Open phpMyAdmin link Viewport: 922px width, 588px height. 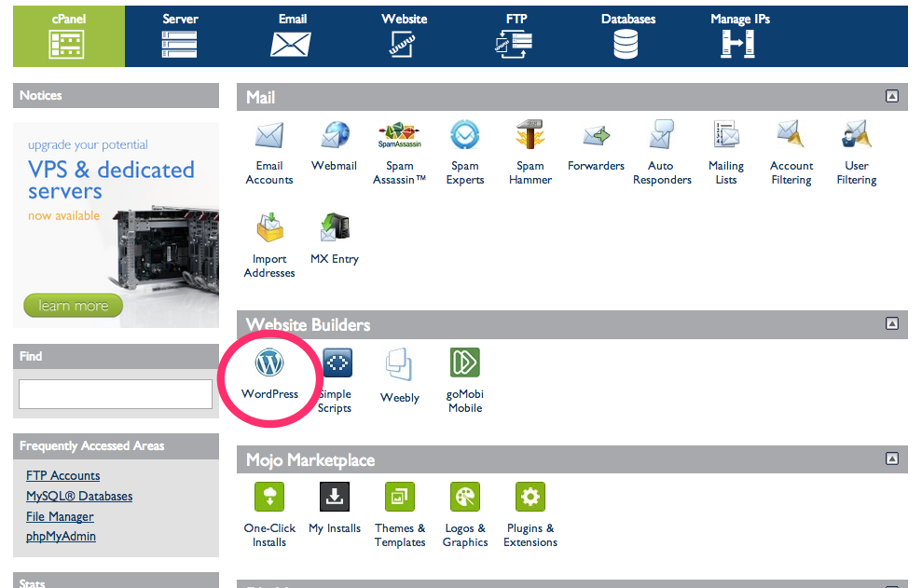coord(62,536)
